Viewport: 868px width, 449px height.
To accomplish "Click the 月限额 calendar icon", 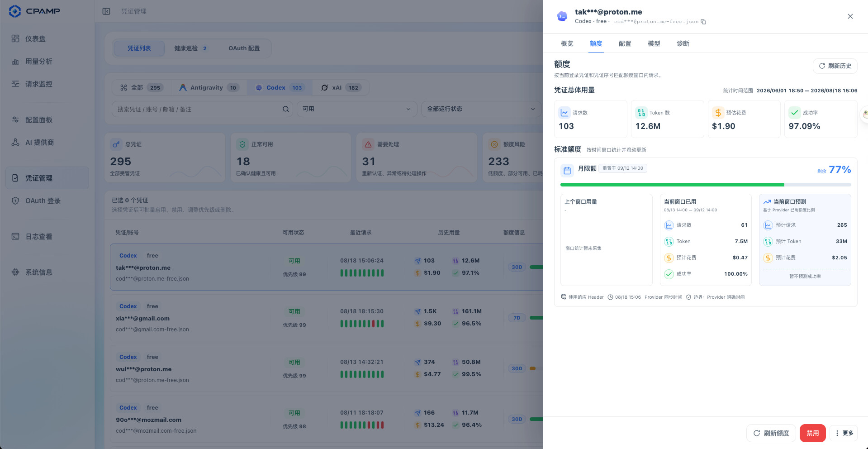I will [567, 171].
